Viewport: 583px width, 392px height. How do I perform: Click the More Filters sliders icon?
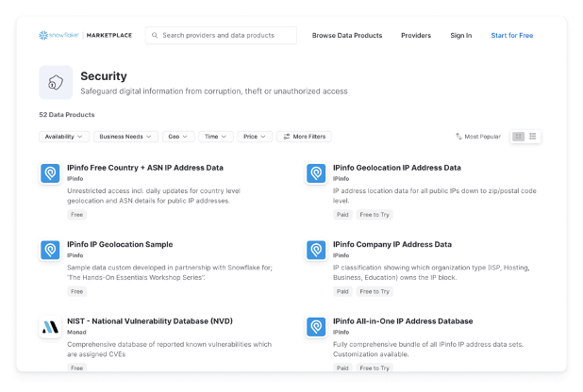point(286,137)
